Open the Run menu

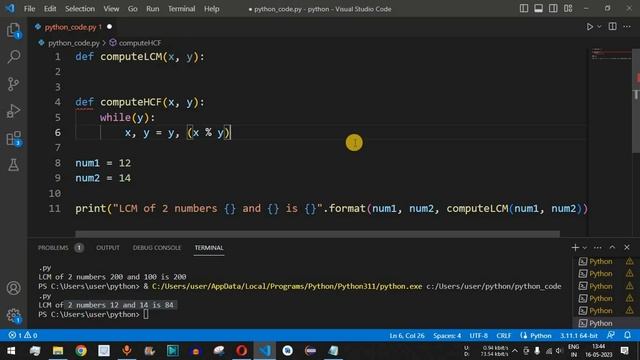pos(153,9)
